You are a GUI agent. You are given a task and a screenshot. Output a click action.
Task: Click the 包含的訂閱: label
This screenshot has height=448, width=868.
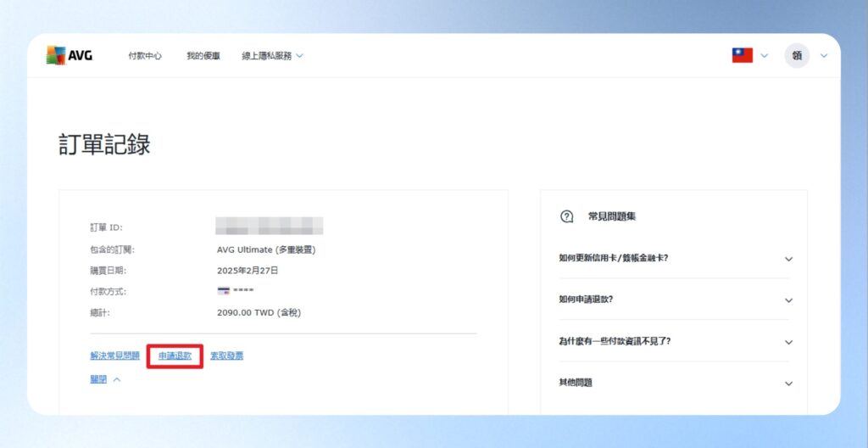click(113, 250)
